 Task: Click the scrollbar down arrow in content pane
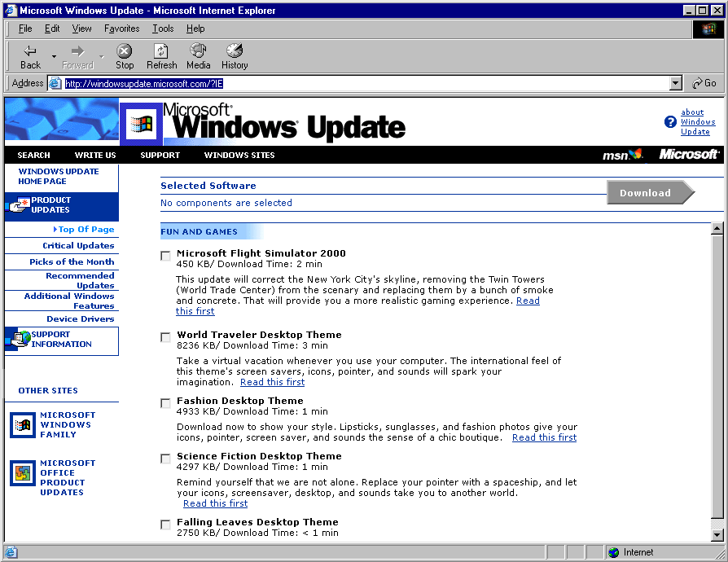[717, 535]
